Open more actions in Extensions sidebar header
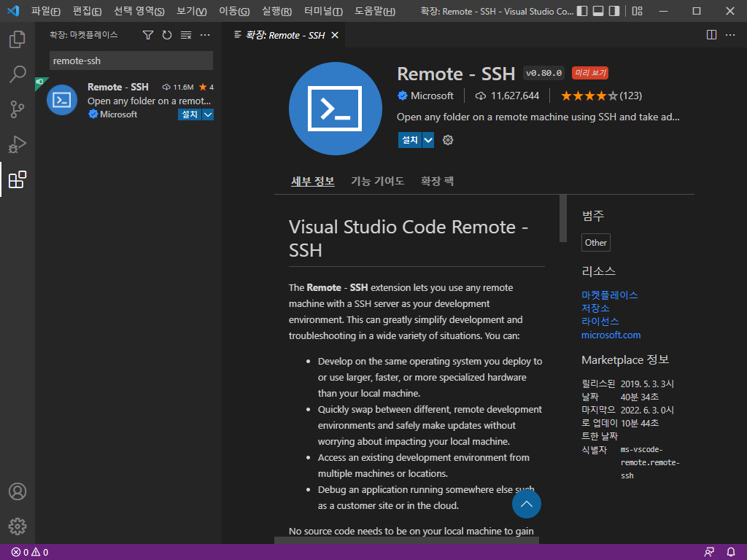The image size is (747, 560). (205, 35)
